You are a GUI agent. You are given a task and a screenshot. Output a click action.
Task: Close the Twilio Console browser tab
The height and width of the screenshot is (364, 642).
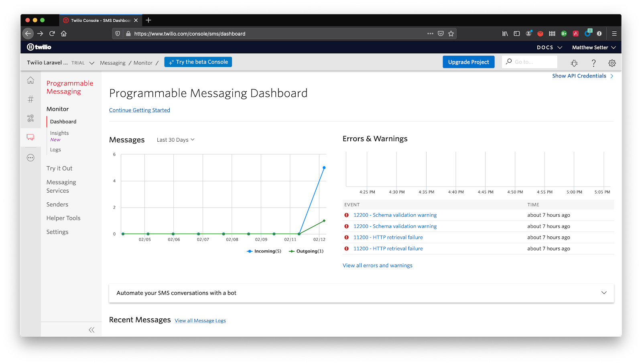pyautogui.click(x=136, y=20)
